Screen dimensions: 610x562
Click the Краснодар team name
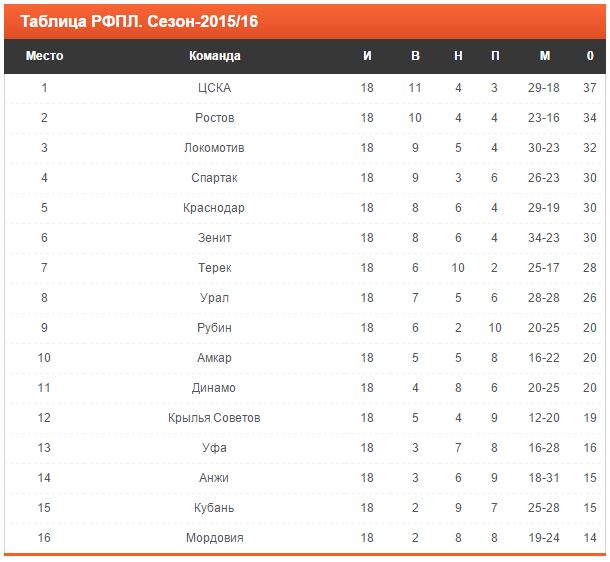214,208
